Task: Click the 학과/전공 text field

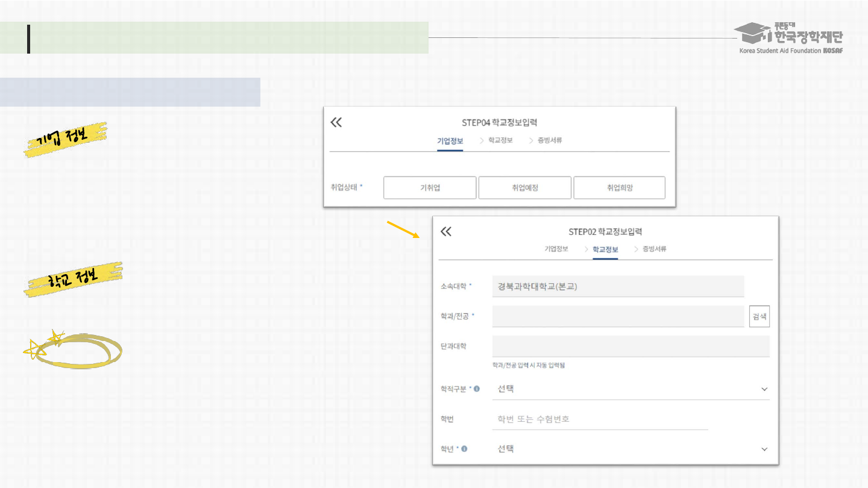Action: point(618,316)
